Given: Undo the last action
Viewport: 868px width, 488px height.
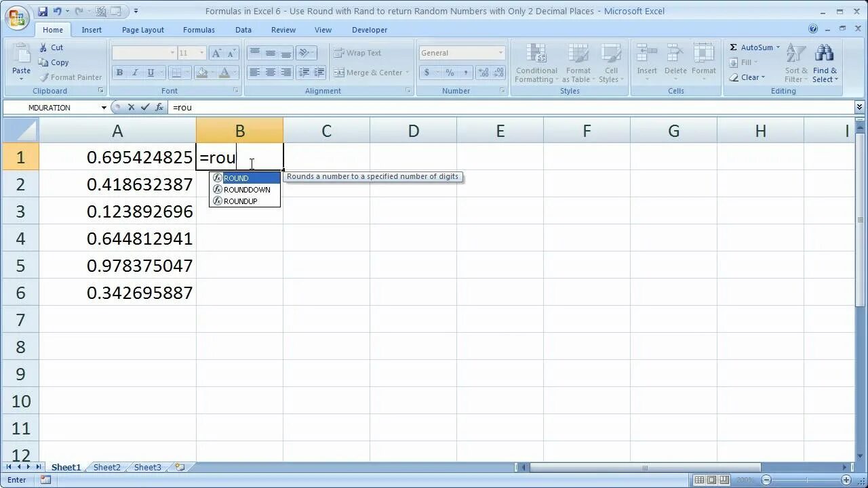Looking at the screenshot, I should [58, 12].
